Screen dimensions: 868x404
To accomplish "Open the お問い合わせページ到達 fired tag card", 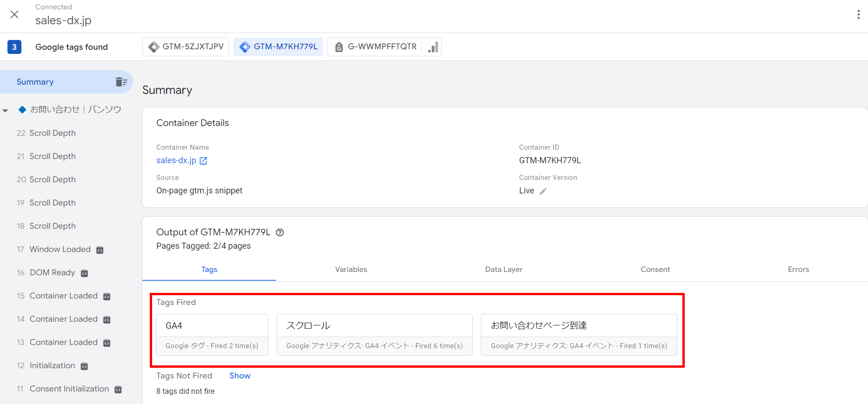I will pos(579,335).
